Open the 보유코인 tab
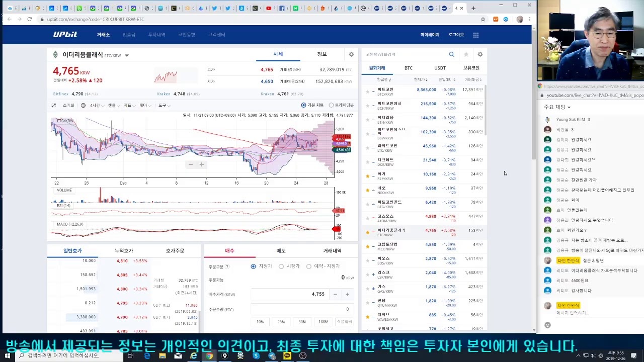Screen dimensions: 644x362 [x=471, y=68]
